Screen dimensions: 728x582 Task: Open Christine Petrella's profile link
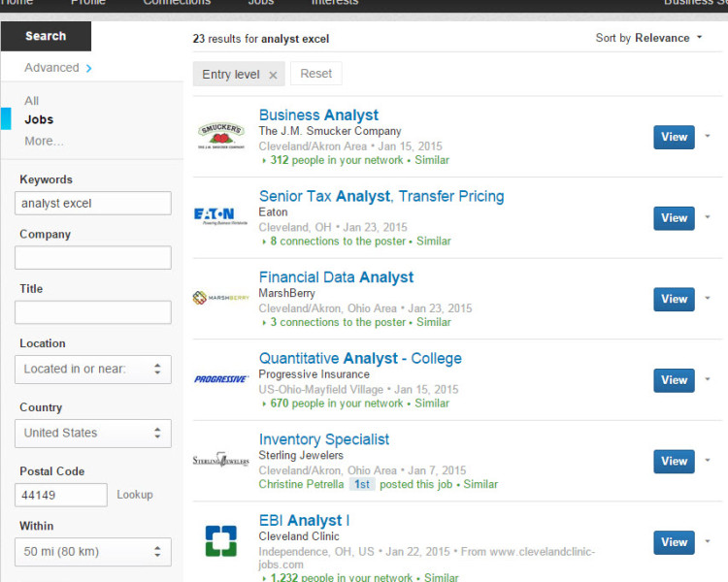[301, 485]
